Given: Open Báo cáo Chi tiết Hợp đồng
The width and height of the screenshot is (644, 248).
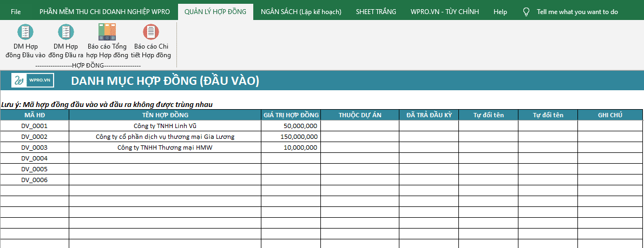Looking at the screenshot, I should coord(151,42).
